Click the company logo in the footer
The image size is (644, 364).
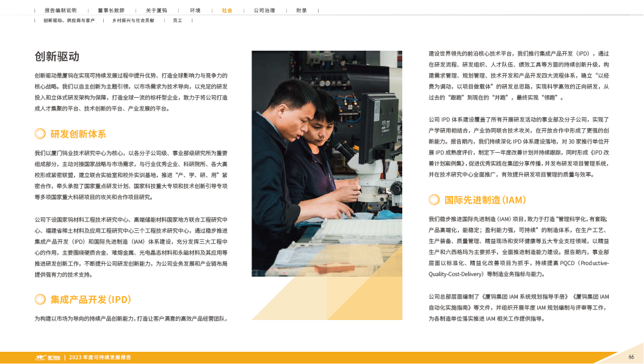click(46, 357)
